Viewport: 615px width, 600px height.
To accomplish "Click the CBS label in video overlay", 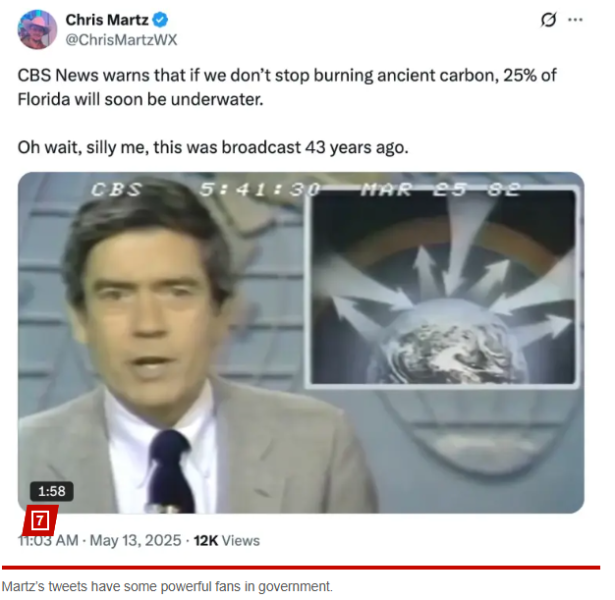I will tap(116, 190).
